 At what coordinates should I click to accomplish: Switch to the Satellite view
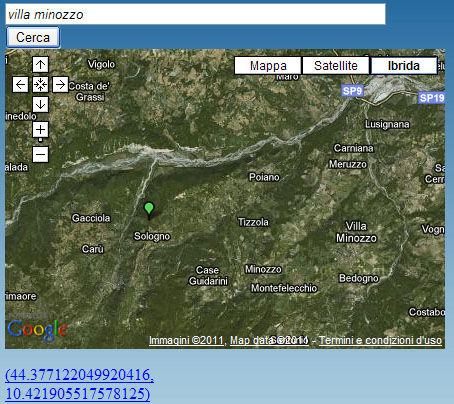coord(336,66)
